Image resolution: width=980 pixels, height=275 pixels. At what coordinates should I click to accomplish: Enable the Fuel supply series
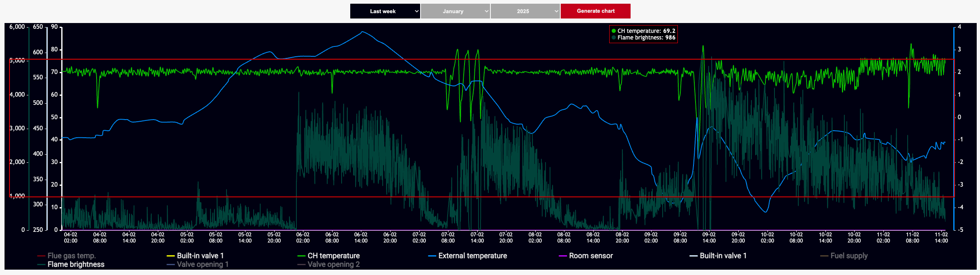(x=848, y=256)
